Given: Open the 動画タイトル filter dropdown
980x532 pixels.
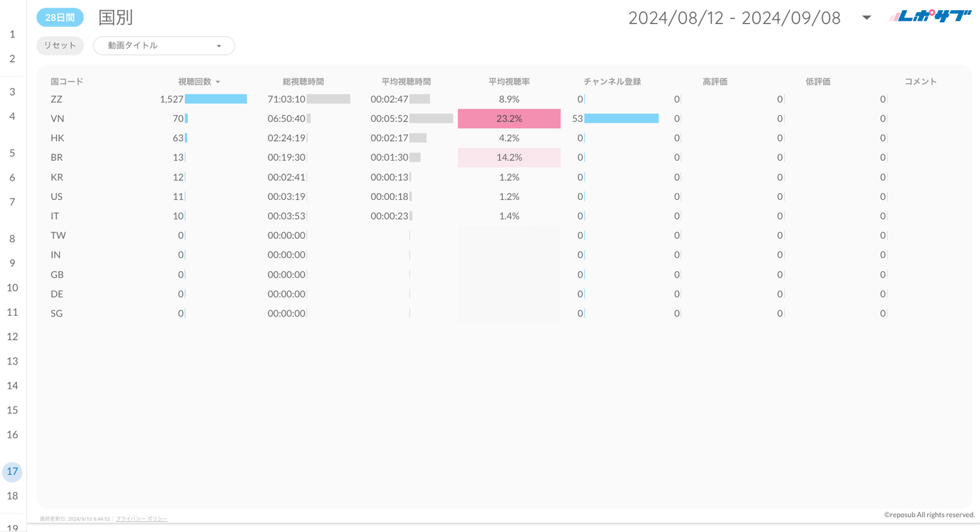Looking at the screenshot, I should click(164, 45).
